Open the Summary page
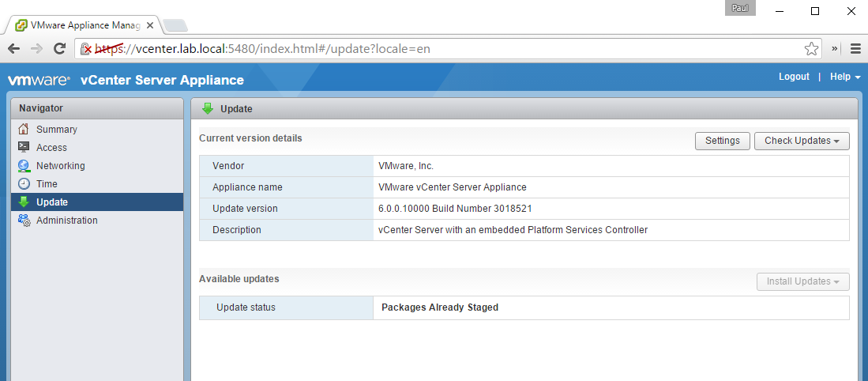 tap(56, 129)
